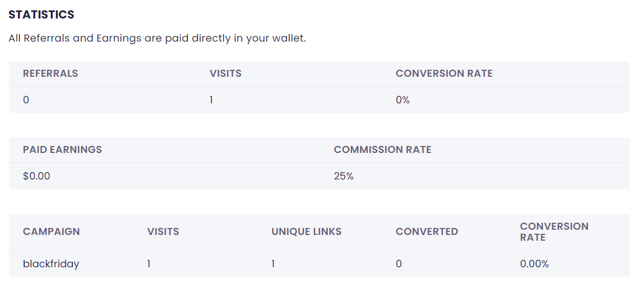
Task: Select the PAID EARNINGS column header
Action: pos(62,150)
